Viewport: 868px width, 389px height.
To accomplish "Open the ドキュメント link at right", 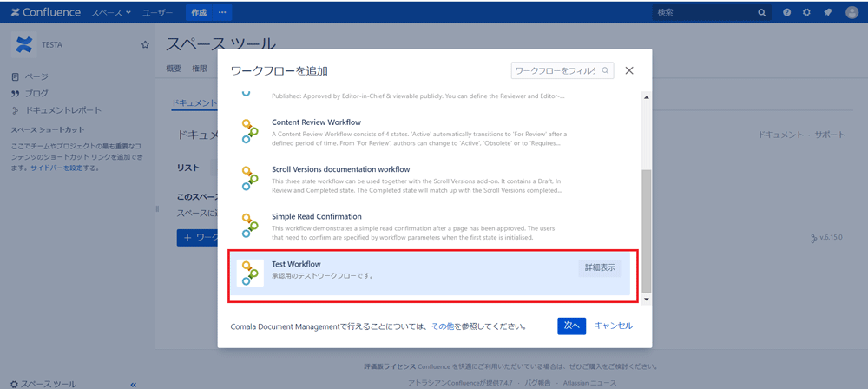I will tap(780, 135).
